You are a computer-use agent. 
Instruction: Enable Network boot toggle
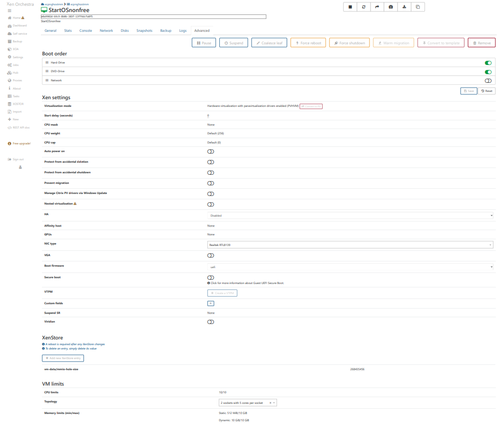coord(488,80)
